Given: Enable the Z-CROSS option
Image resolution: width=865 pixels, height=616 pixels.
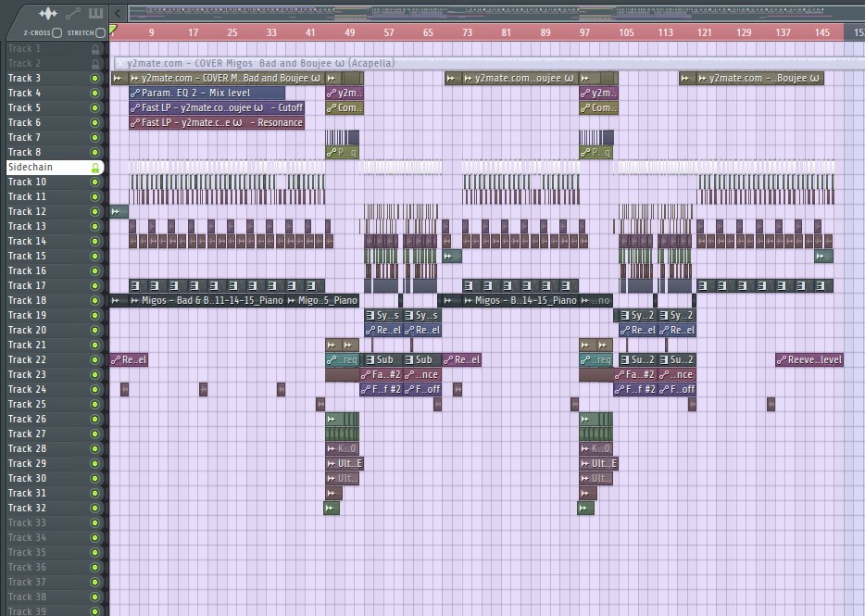Looking at the screenshot, I should (56, 32).
